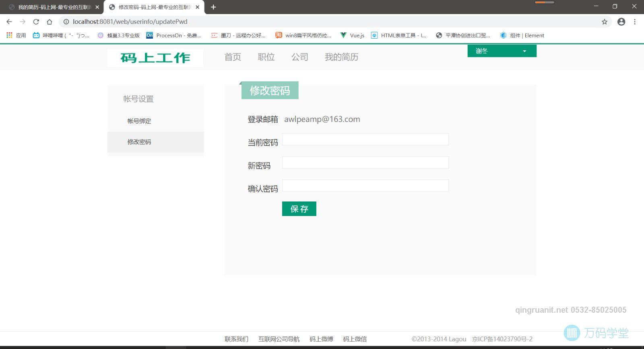Open the ProcessOn bookmark
The height and width of the screenshot is (349, 644).
(173, 35)
